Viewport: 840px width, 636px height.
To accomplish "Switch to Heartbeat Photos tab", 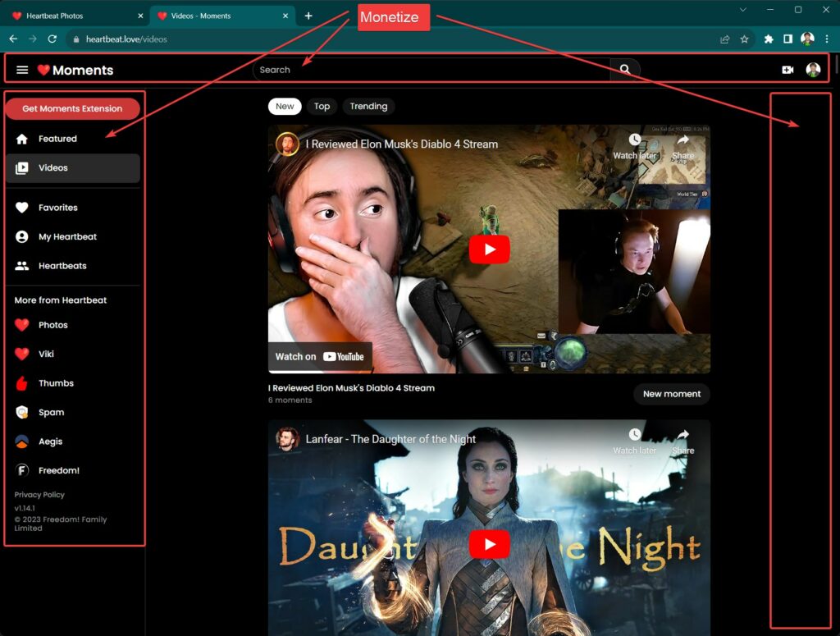I will tap(75, 16).
